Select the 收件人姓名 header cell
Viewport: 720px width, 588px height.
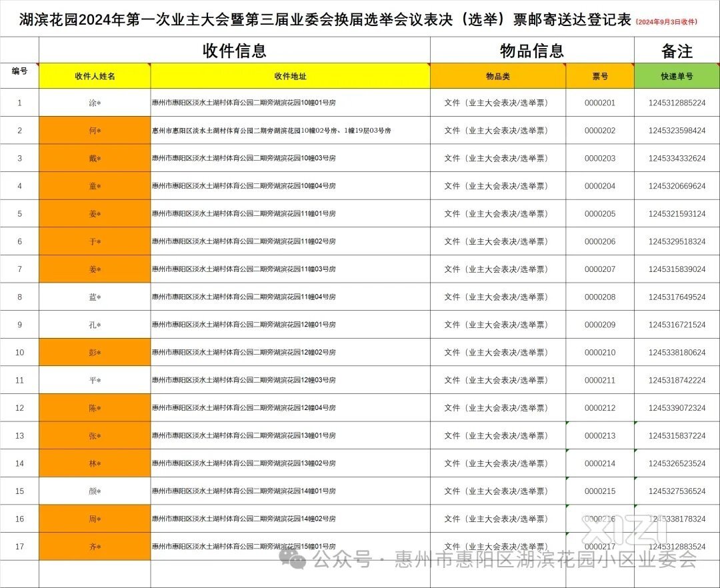[95, 76]
